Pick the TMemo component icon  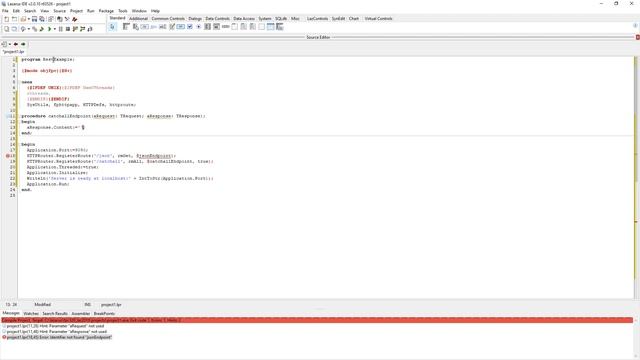(x=172, y=27)
